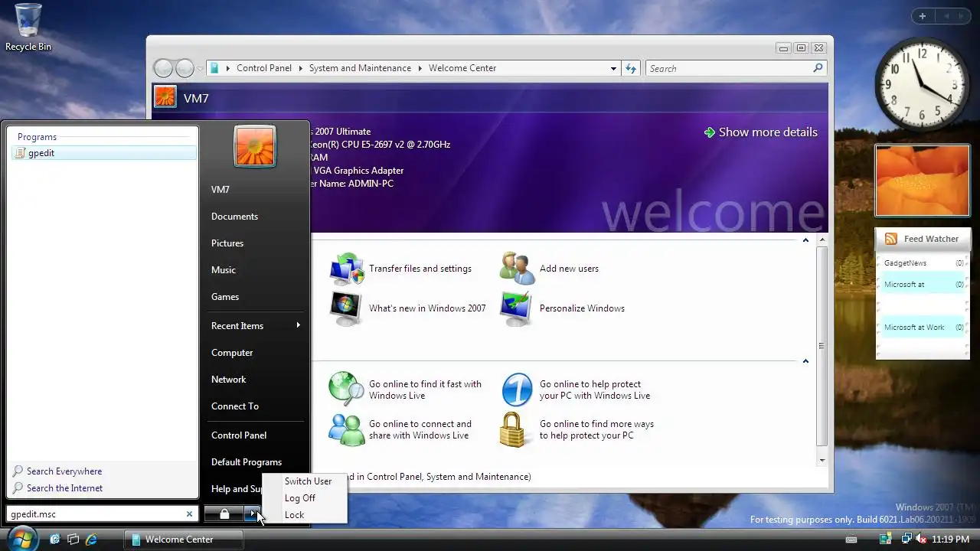Screen dimensions: 980x551
Task: Open Documents from the Start menu
Action: (x=234, y=217)
